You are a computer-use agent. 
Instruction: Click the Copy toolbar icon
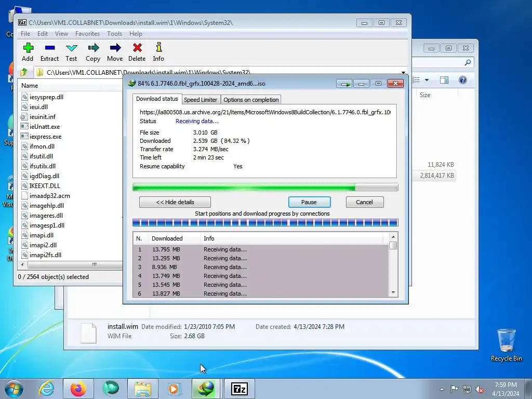click(x=93, y=52)
